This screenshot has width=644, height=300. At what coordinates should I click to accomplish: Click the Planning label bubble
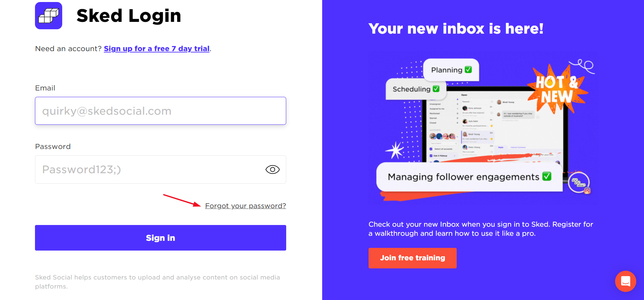pyautogui.click(x=451, y=70)
